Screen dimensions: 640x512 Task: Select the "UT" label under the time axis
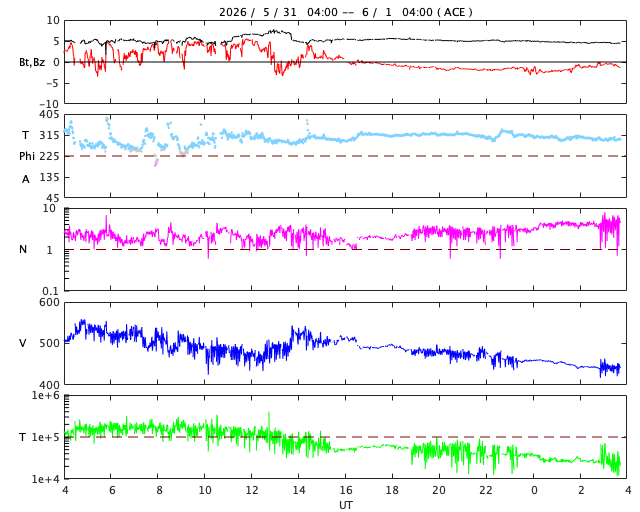click(345, 505)
